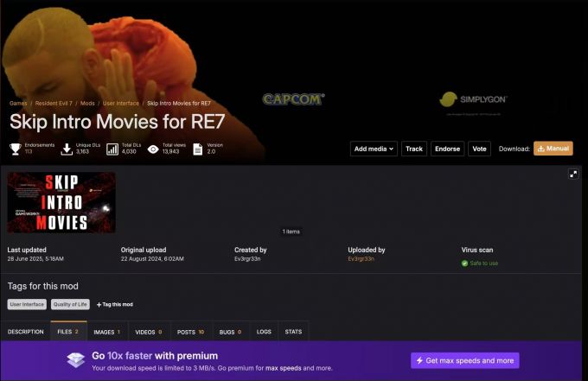This screenshot has width=588, height=381.
Task: Switch to the Images tab
Action: 107,332
